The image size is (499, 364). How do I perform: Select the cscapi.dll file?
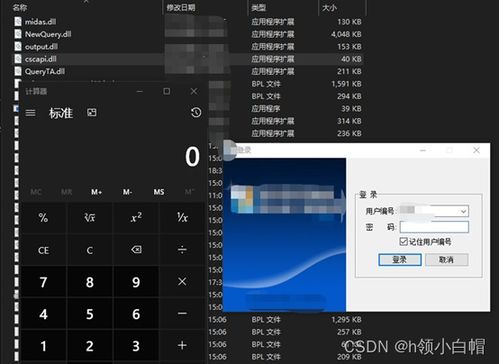click(41, 59)
